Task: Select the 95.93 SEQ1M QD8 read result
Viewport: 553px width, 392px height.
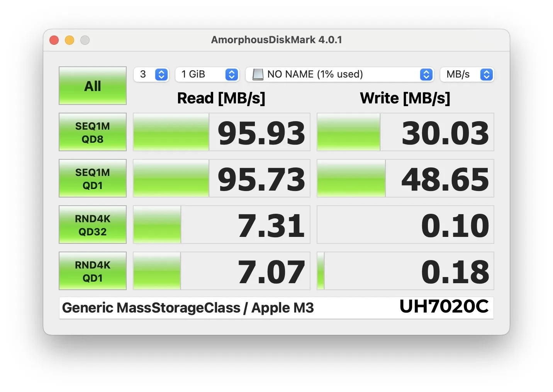Action: tap(222, 132)
